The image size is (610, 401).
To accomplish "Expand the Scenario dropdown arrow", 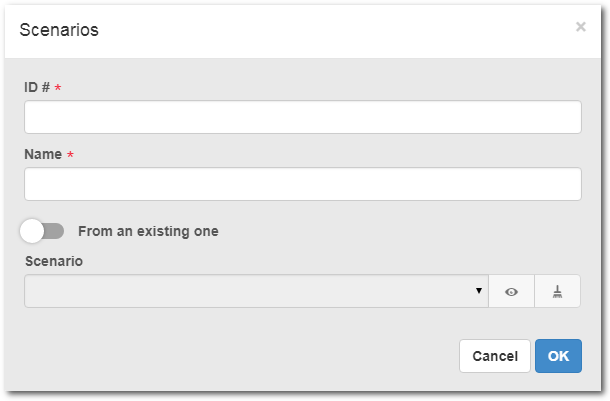I will pos(479,291).
